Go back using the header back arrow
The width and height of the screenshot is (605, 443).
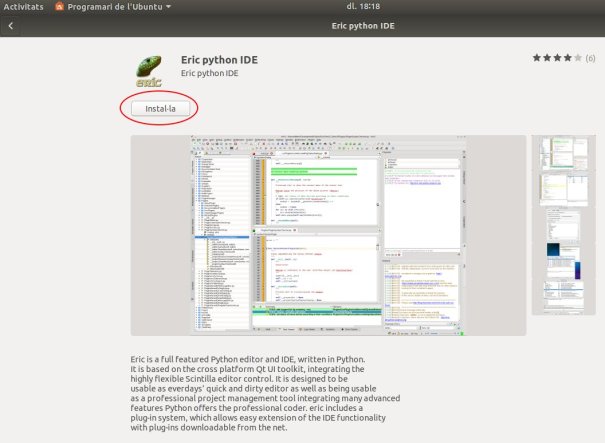tap(11, 26)
